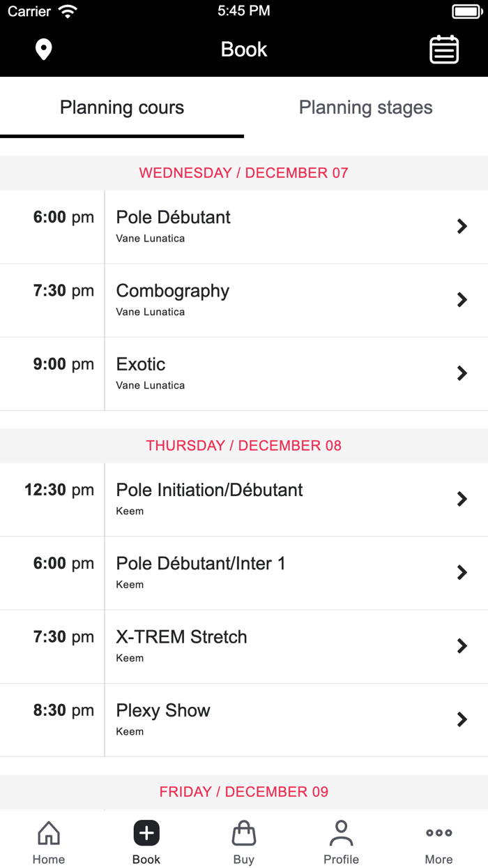Viewport: 488px width, 868px height.
Task: Tap the 7:30 pm Combography time
Action: (x=63, y=291)
